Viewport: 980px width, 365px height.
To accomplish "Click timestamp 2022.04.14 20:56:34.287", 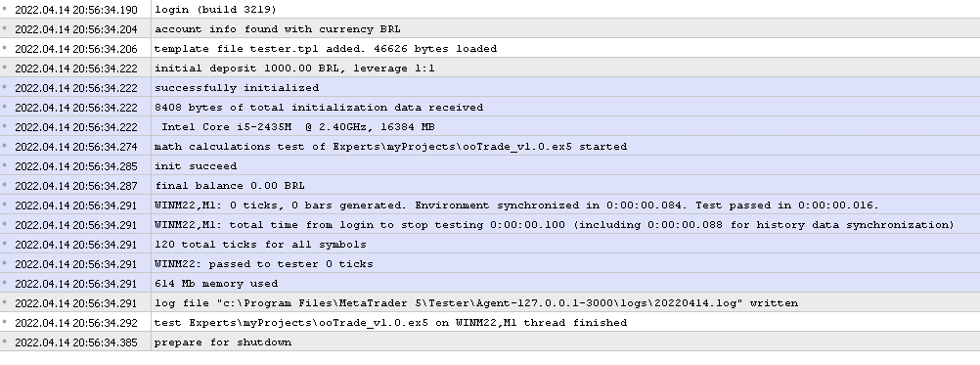I will click(76, 186).
